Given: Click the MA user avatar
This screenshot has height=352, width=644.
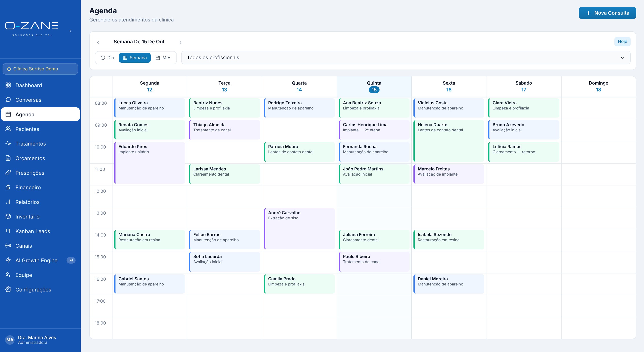Looking at the screenshot, I should tap(10, 340).
